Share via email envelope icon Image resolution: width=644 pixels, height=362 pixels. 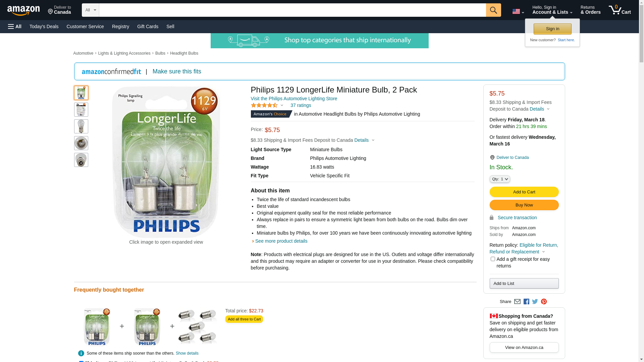517,301
